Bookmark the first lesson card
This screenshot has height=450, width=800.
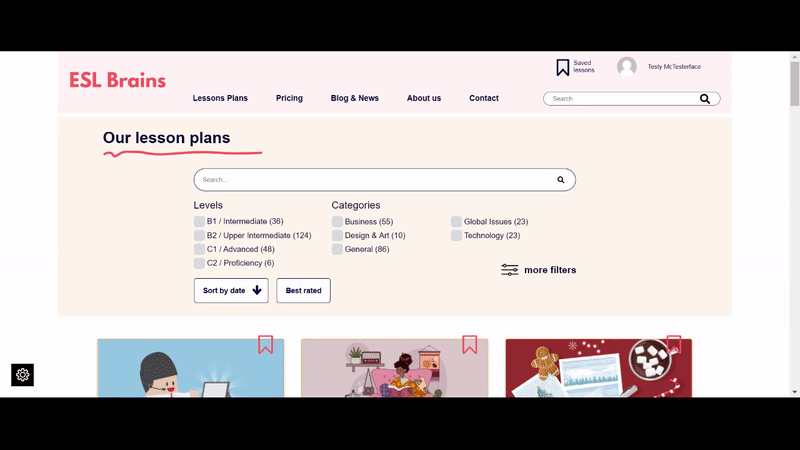pos(265,344)
